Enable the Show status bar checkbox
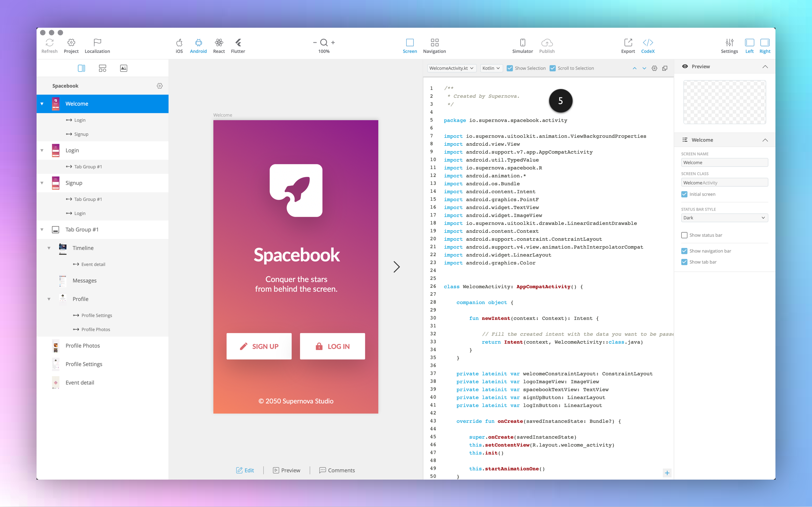The height and width of the screenshot is (507, 812). (684, 235)
